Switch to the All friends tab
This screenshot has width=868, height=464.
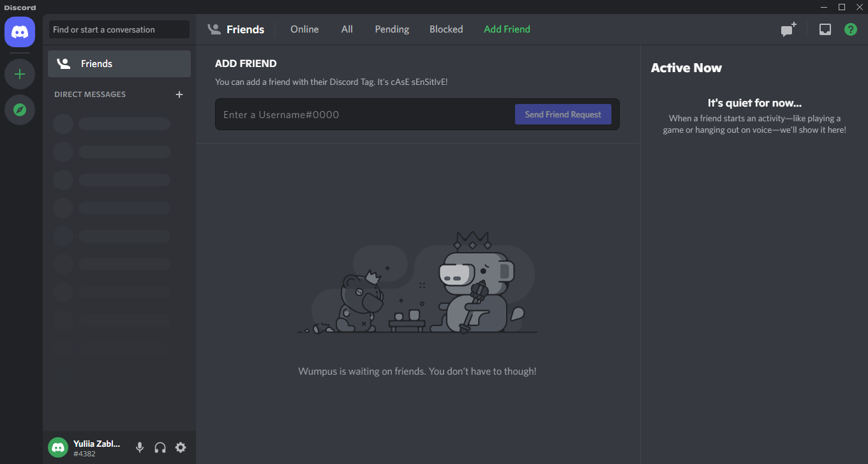pyautogui.click(x=347, y=29)
